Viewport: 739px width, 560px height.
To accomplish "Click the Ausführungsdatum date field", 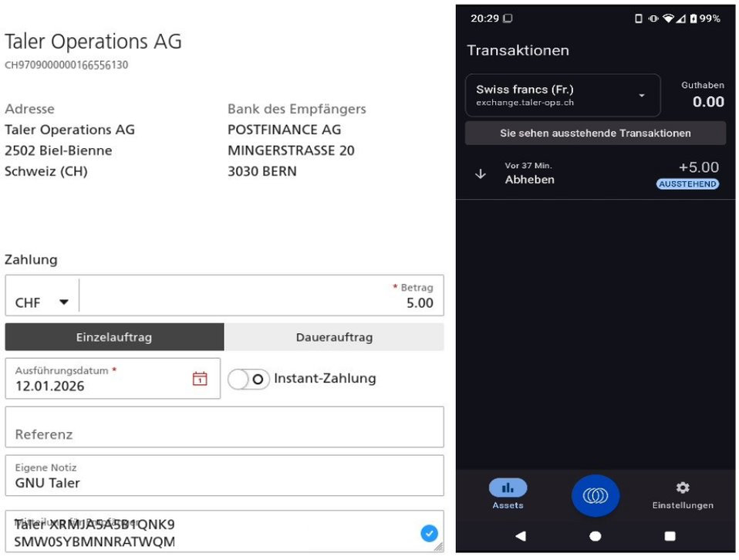I will coord(100,379).
